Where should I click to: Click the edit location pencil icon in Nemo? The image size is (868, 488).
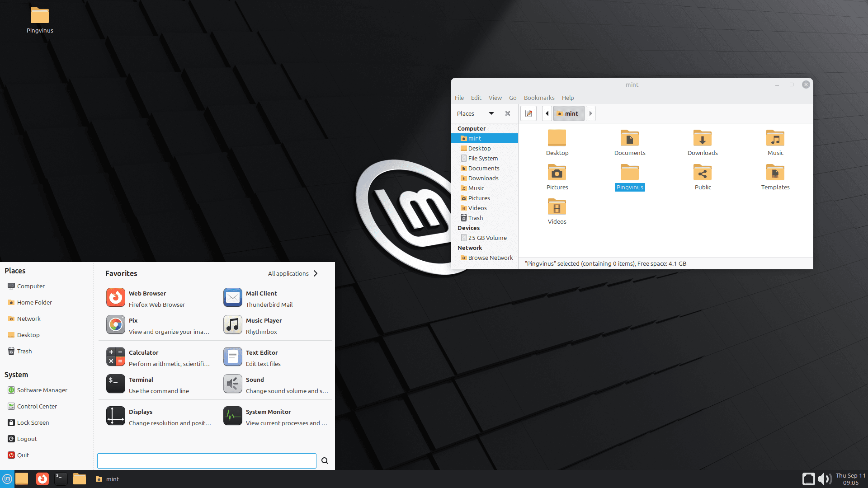click(528, 113)
